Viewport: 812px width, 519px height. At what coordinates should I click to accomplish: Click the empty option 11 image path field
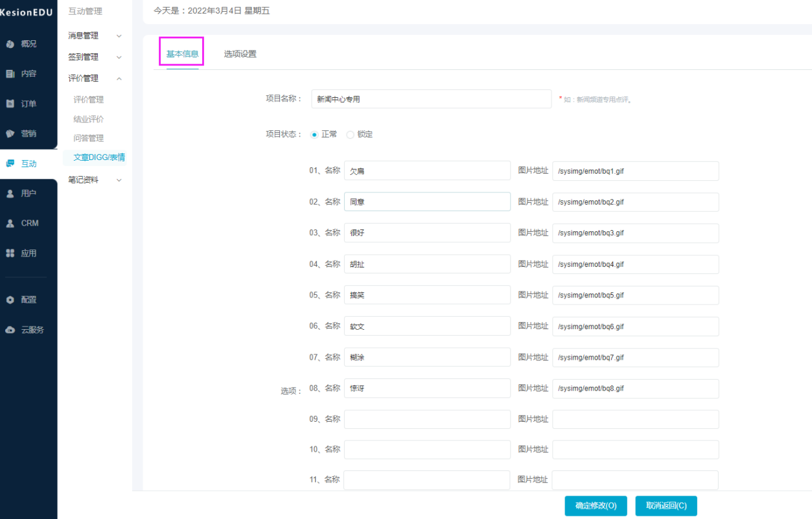[636, 480]
